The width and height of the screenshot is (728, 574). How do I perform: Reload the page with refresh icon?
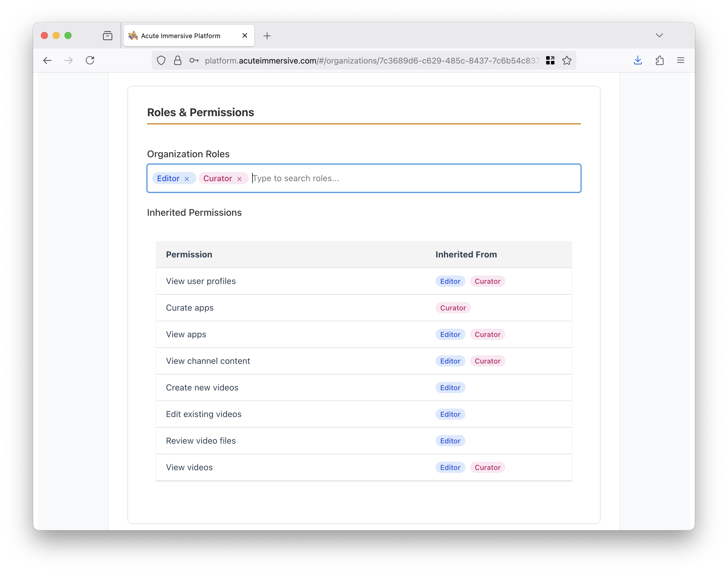coord(90,61)
